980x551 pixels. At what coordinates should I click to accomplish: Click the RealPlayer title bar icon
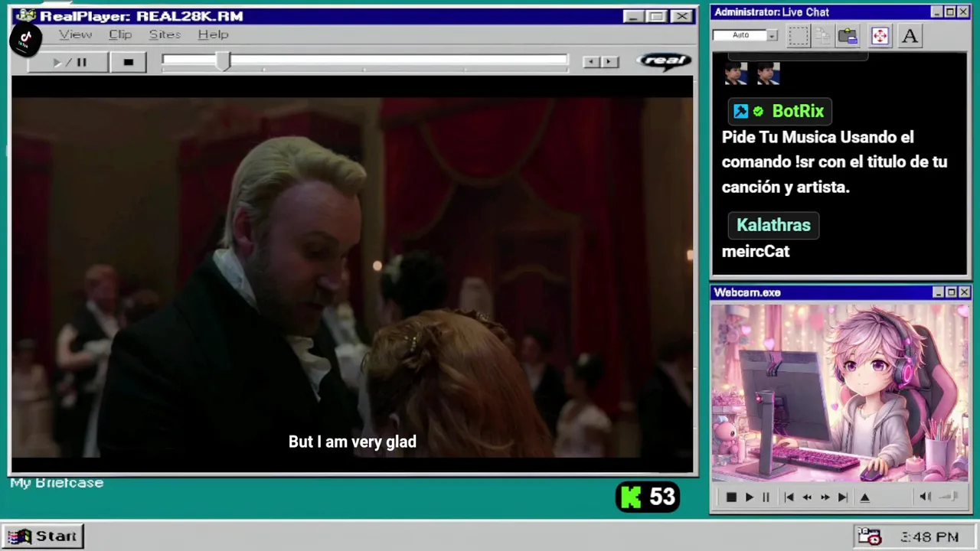coord(25,16)
